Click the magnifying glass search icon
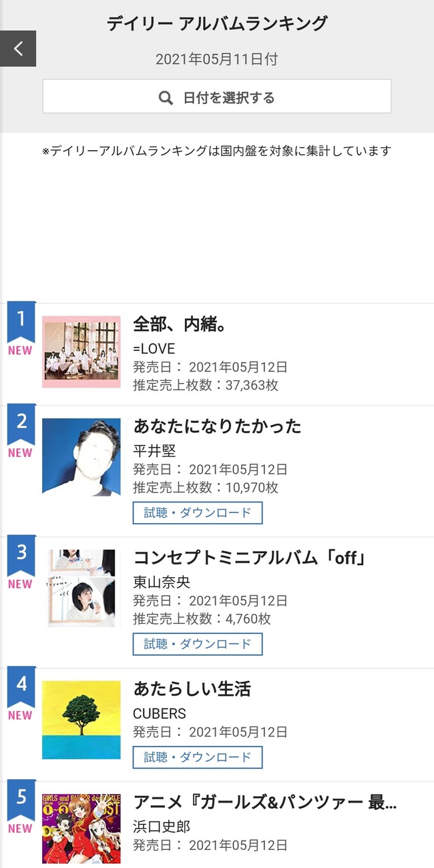The height and width of the screenshot is (868, 434). [165, 96]
